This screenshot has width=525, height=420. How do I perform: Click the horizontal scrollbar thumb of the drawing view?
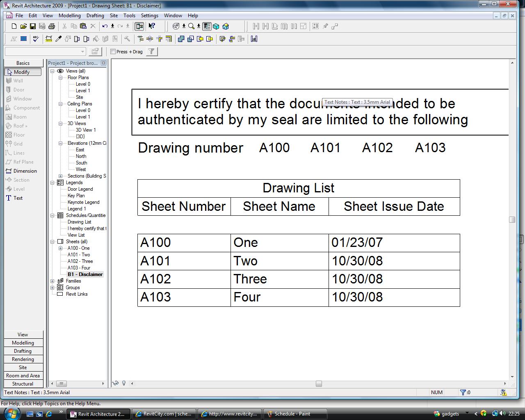coord(319,383)
